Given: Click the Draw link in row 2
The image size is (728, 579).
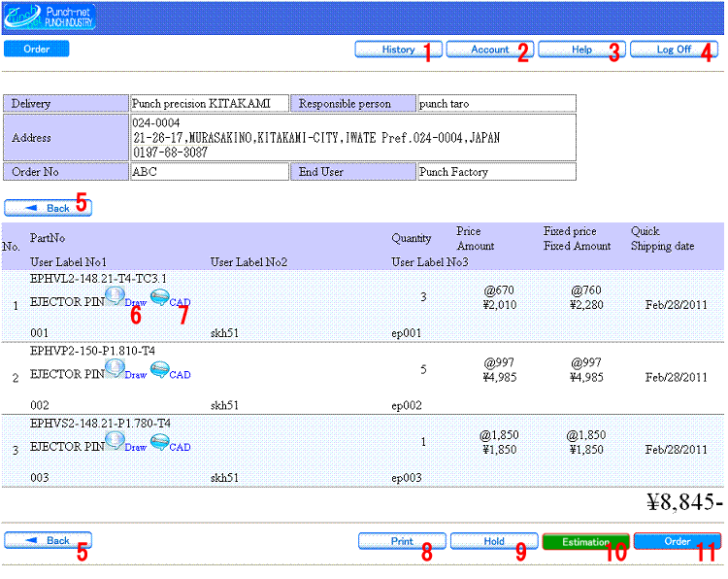Looking at the screenshot, I should coord(136,375).
